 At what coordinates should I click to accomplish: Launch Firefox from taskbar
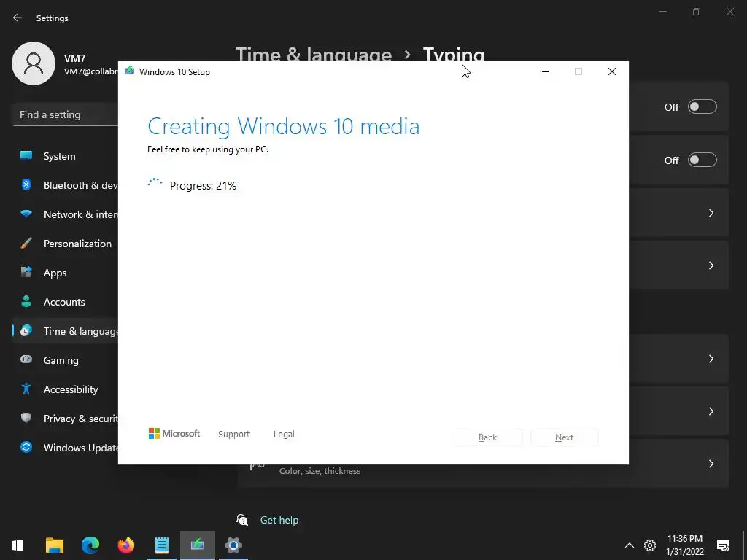126,545
